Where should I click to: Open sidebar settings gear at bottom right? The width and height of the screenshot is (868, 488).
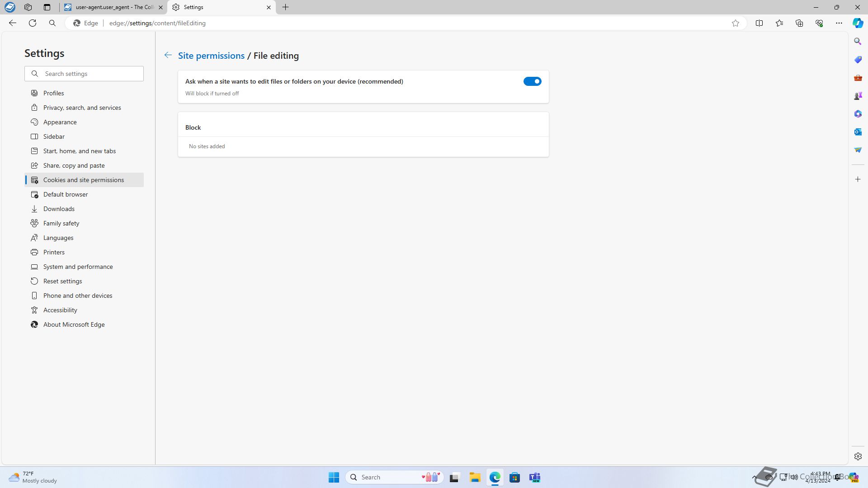click(x=858, y=456)
